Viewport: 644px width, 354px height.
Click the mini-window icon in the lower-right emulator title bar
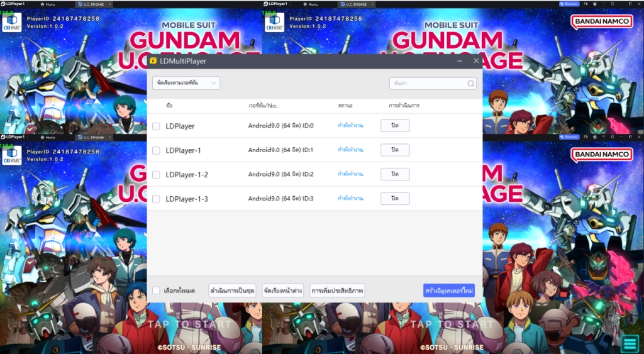pos(613,136)
